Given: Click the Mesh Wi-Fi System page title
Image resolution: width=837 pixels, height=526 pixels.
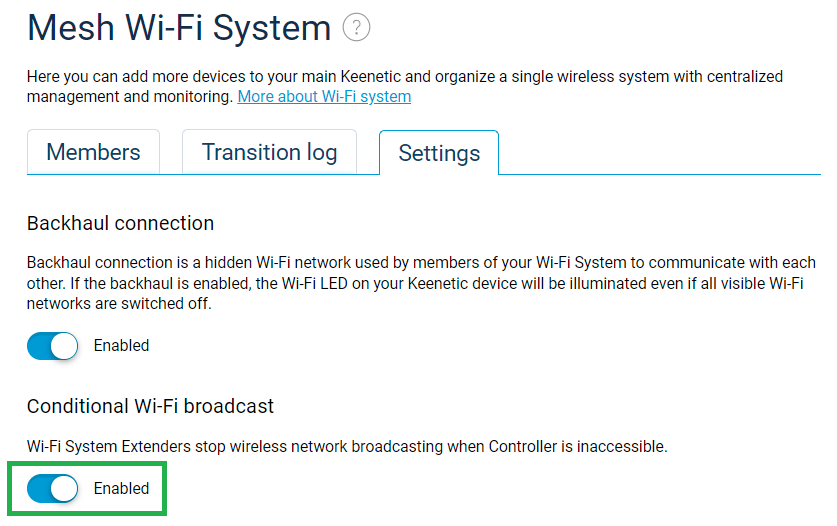Looking at the screenshot, I should [179, 28].
